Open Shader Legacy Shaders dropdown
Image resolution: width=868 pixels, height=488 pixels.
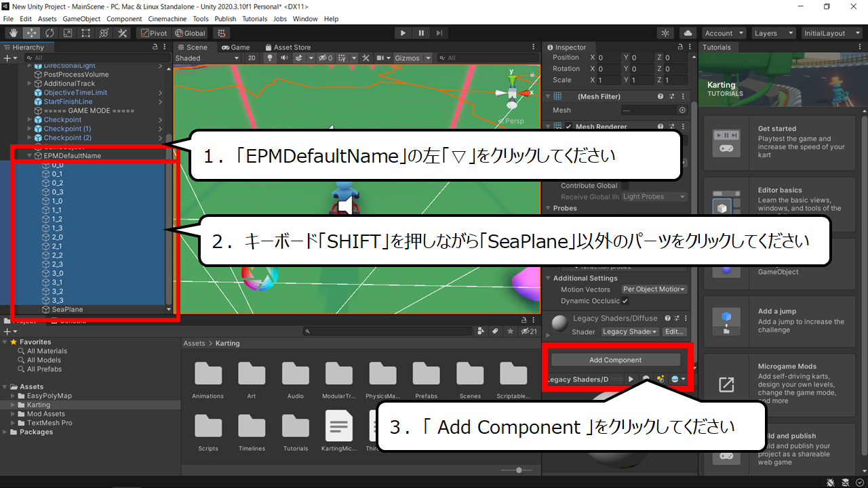tap(630, 332)
